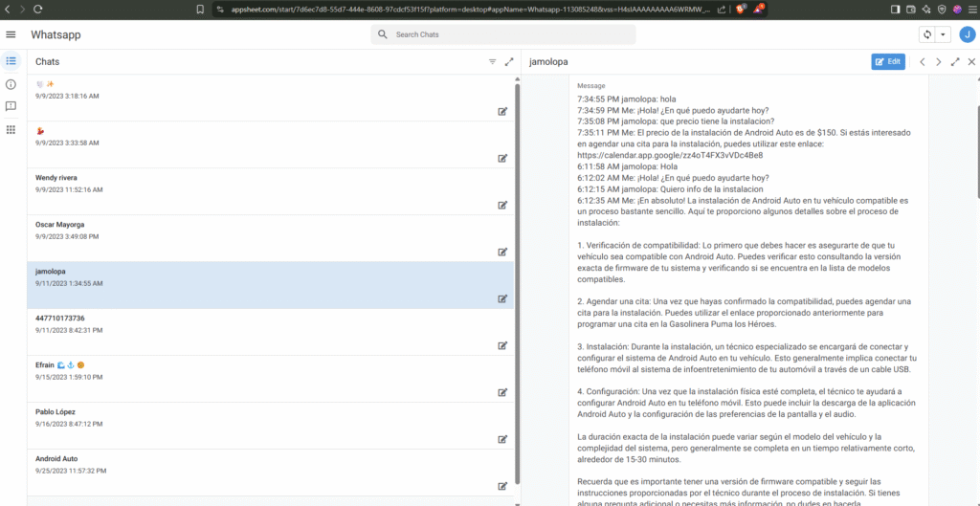Open the info (About) icon in sidebar
Viewport: 980px width, 506px height.
[x=11, y=84]
